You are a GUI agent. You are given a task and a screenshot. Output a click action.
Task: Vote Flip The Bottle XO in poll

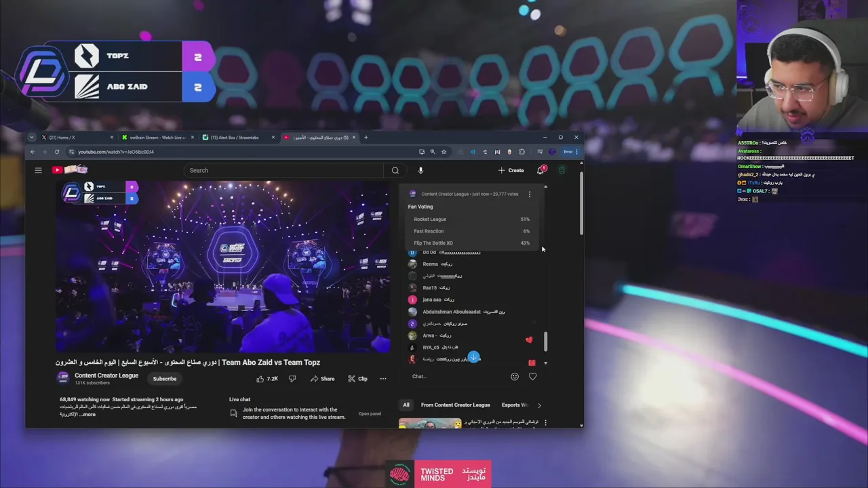(471, 243)
